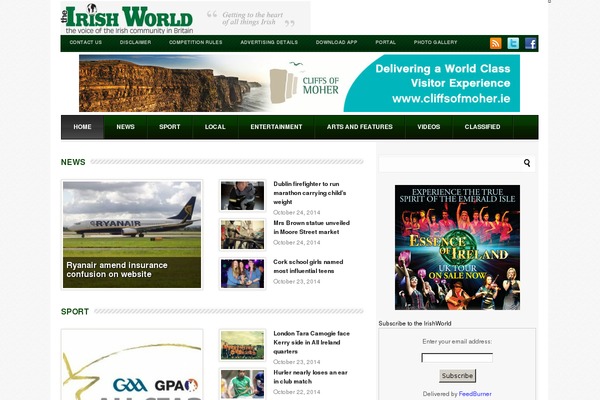
Task: Open Hurler nearly loses an ear article
Action: point(310,377)
